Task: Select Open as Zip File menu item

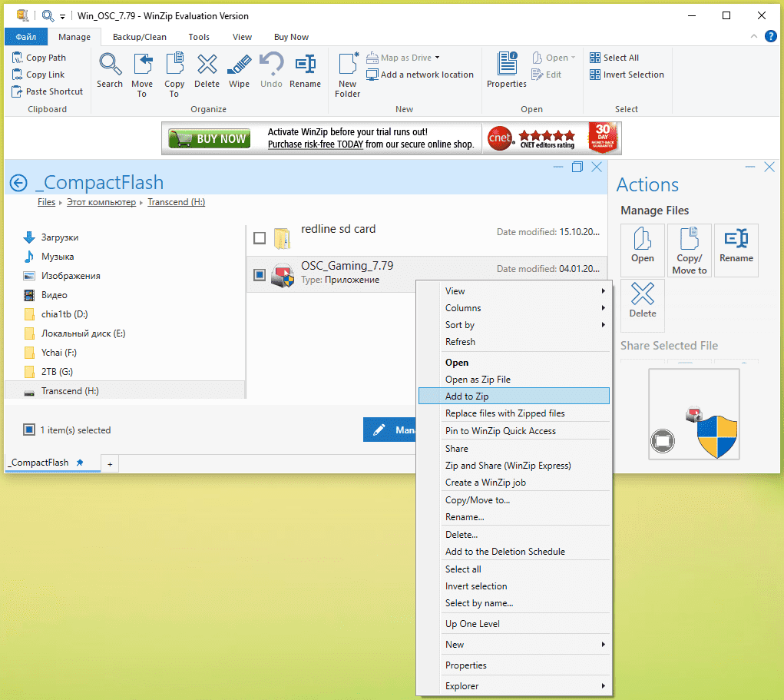Action: (x=514, y=380)
